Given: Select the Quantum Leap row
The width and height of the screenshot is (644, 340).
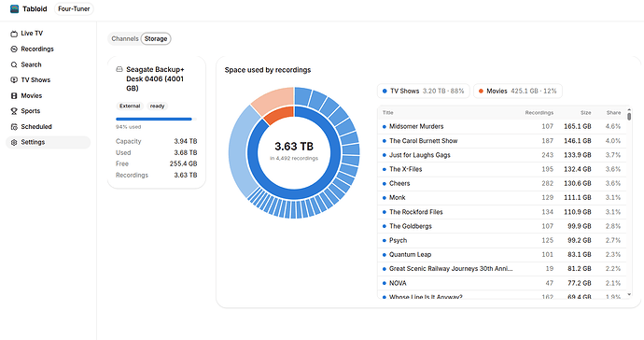Looking at the screenshot, I should [502, 254].
